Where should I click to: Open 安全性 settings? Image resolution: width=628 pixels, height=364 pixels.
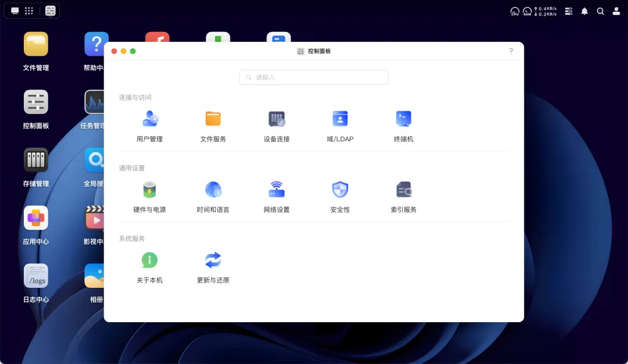[340, 197]
